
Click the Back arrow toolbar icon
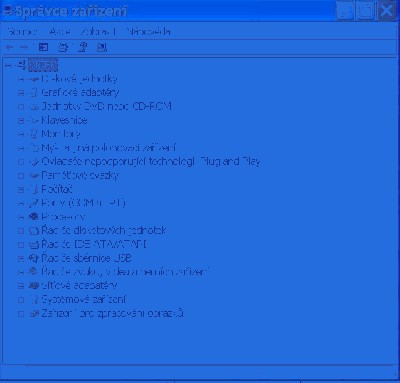[10, 48]
